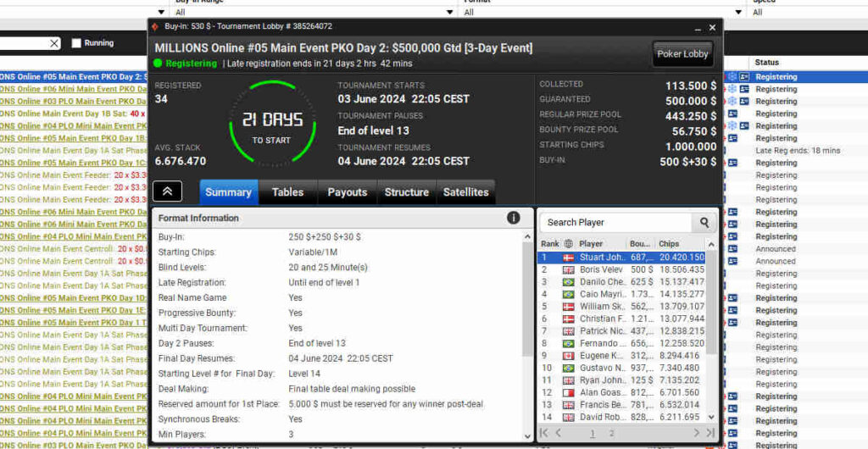Click Brazil flag beside Danilo Che..
Image resolution: width=868 pixels, height=449 pixels.
coord(569,282)
